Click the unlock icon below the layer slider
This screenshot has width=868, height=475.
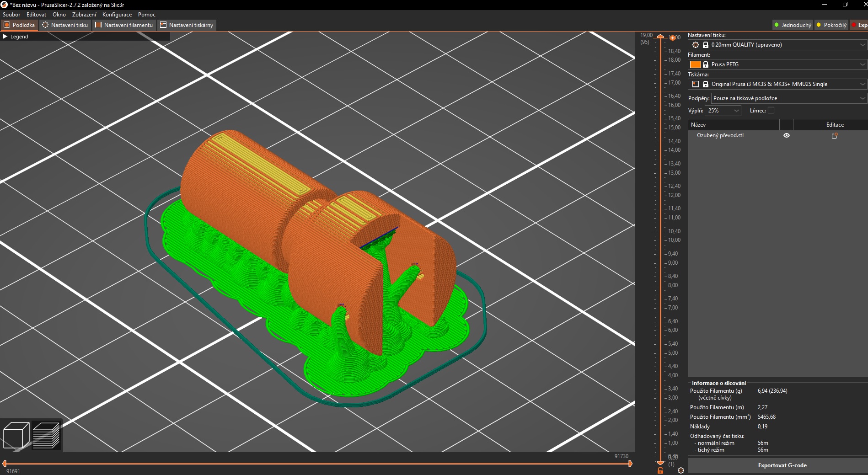[660, 470]
